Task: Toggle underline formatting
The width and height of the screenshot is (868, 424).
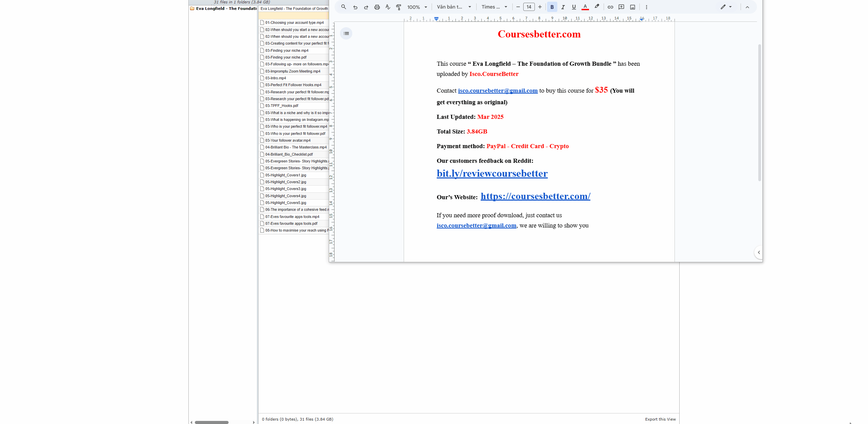Action: 574,7
